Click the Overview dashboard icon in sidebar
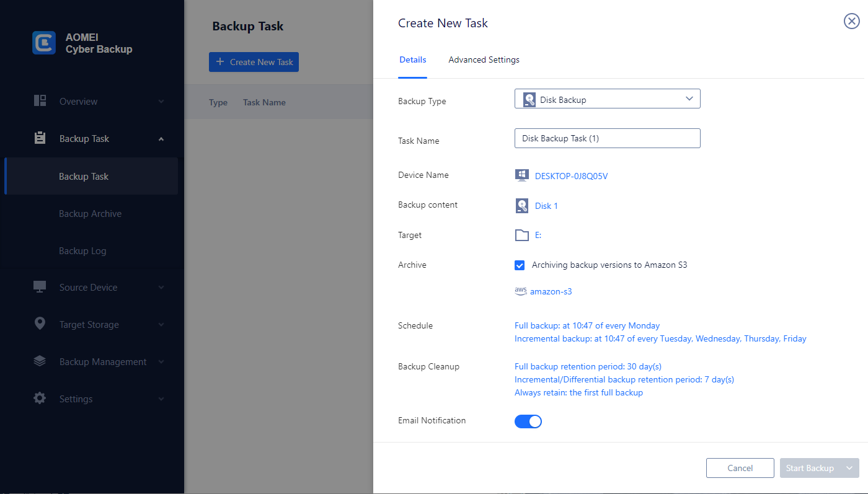This screenshot has height=494, width=868. click(40, 101)
